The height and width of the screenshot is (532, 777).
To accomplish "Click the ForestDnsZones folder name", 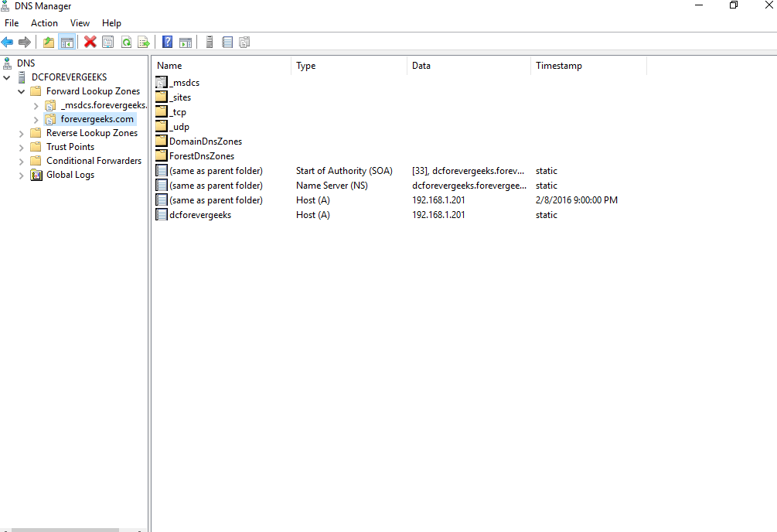I will point(202,155).
